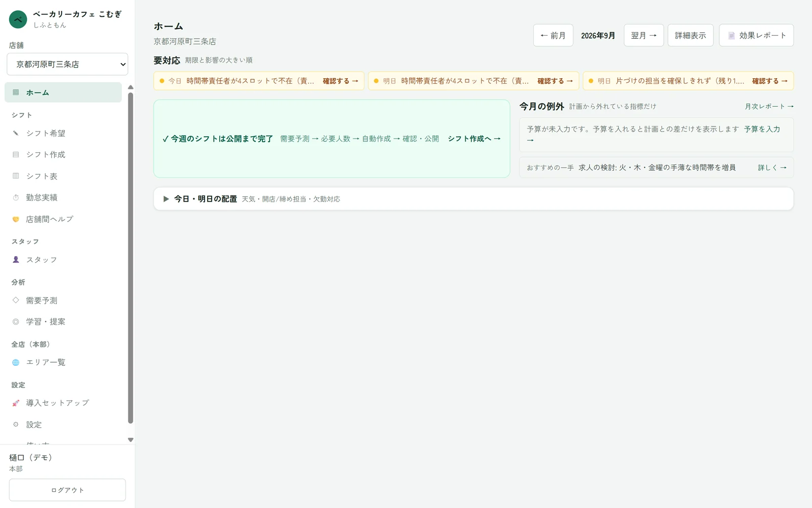Click the bakery cafe logo icon

click(x=18, y=19)
